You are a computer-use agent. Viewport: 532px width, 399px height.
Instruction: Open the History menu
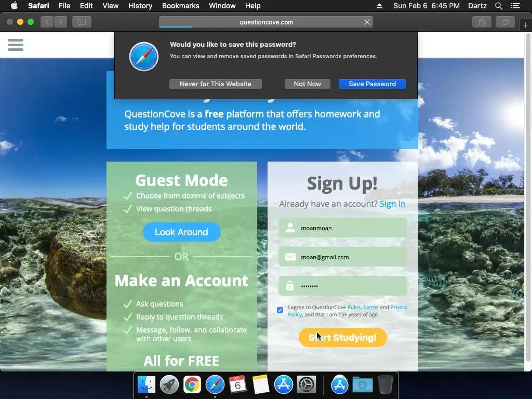(140, 6)
